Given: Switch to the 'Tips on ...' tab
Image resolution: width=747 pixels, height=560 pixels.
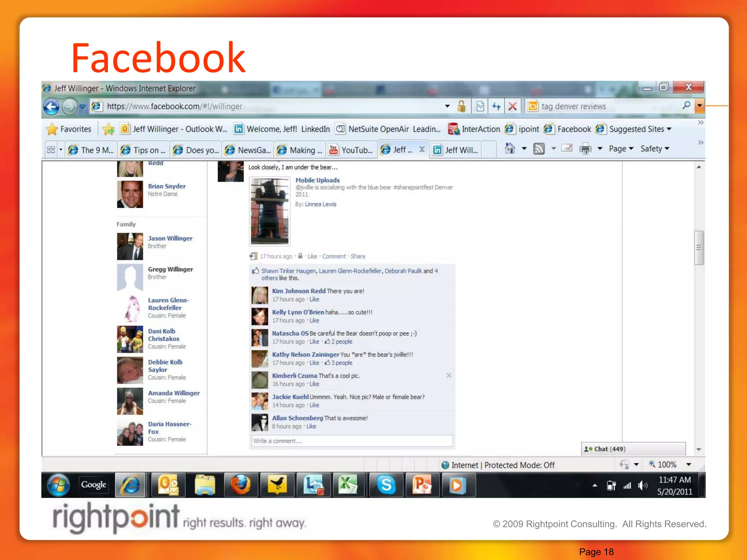Looking at the screenshot, I should click(144, 150).
